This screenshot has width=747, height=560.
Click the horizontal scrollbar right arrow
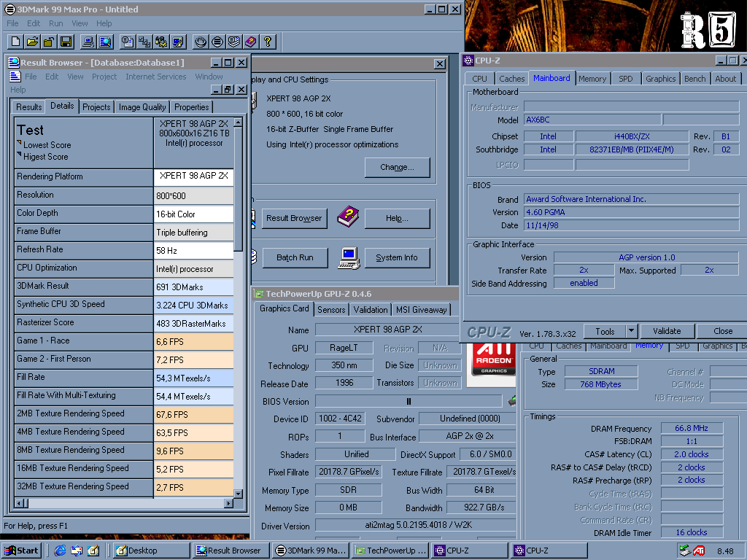click(x=228, y=503)
